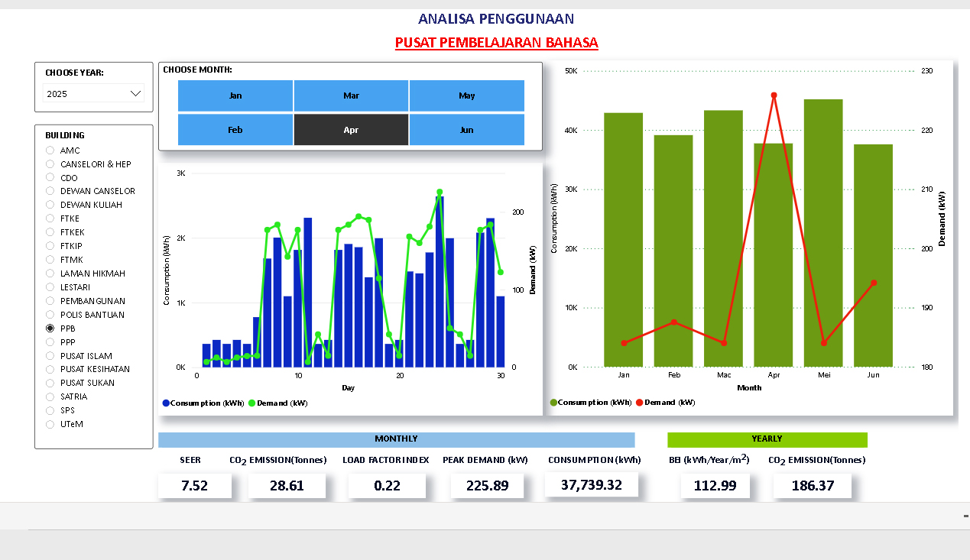Choose the Mar month tile
This screenshot has height=560, width=970.
coord(351,95)
